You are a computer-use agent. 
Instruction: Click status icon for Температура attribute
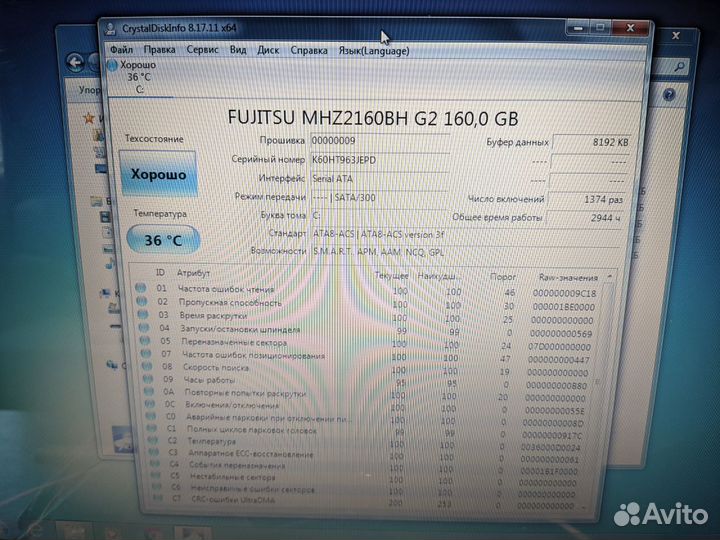(153, 440)
